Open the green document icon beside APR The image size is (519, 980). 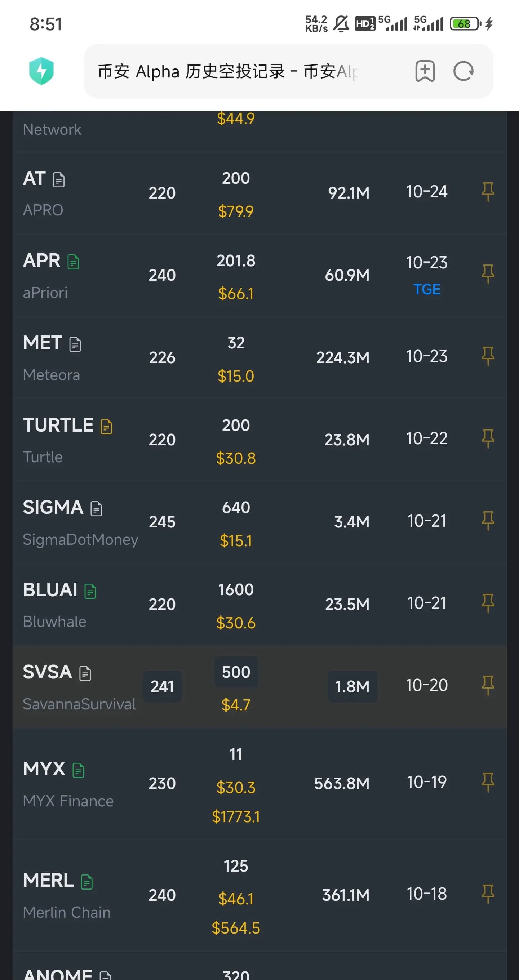click(x=74, y=262)
